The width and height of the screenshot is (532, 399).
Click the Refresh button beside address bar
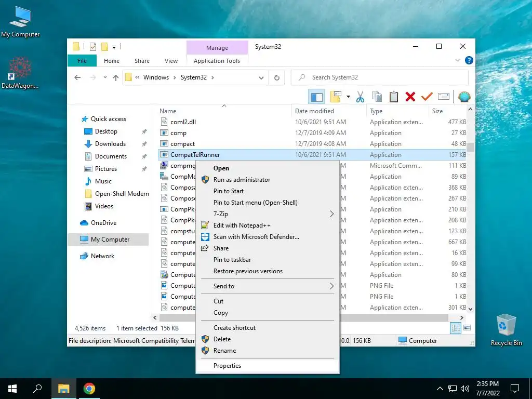click(277, 78)
